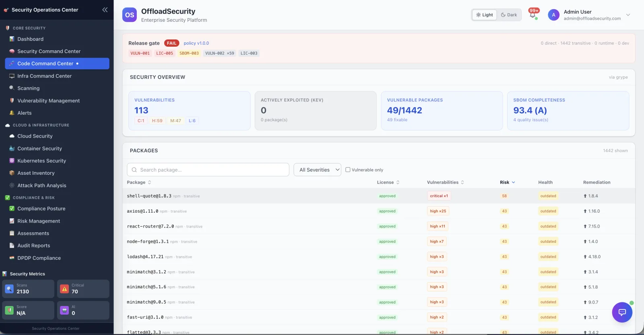Click the Container Security whale icon

click(x=12, y=149)
